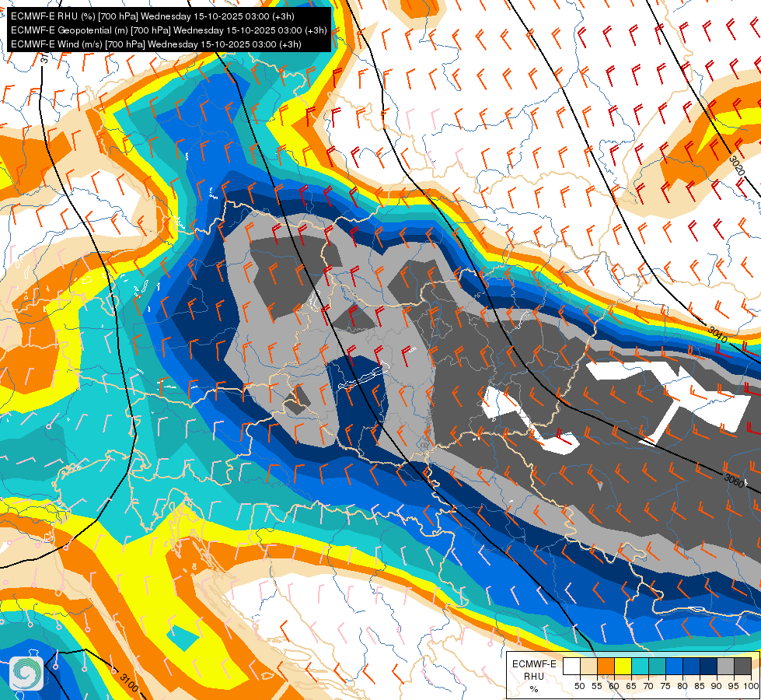761x700 pixels.
Task: Pick the medium blue 80–85 legend swatch
Action: pos(692,666)
